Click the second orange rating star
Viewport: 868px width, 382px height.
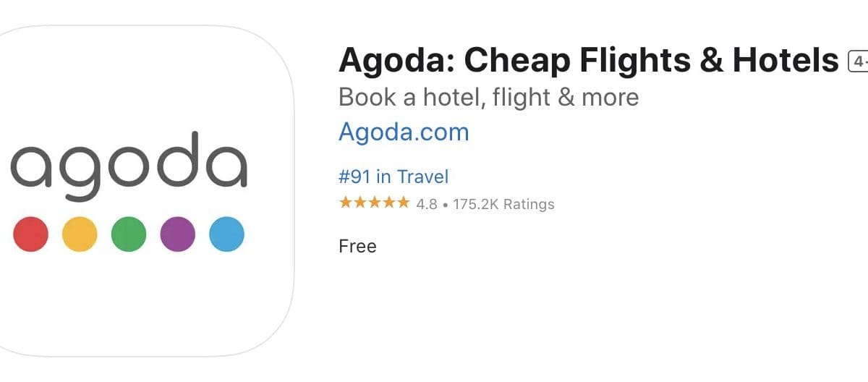coord(359,203)
